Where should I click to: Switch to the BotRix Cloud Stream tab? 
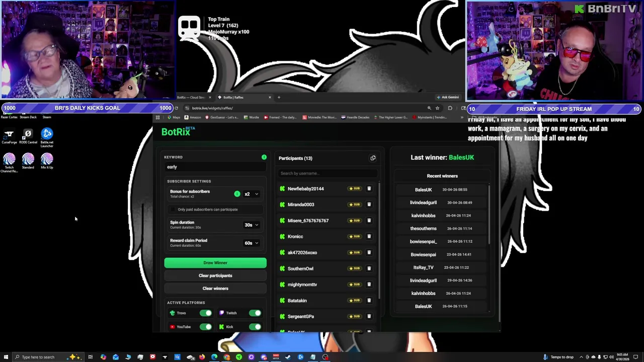(x=190, y=97)
